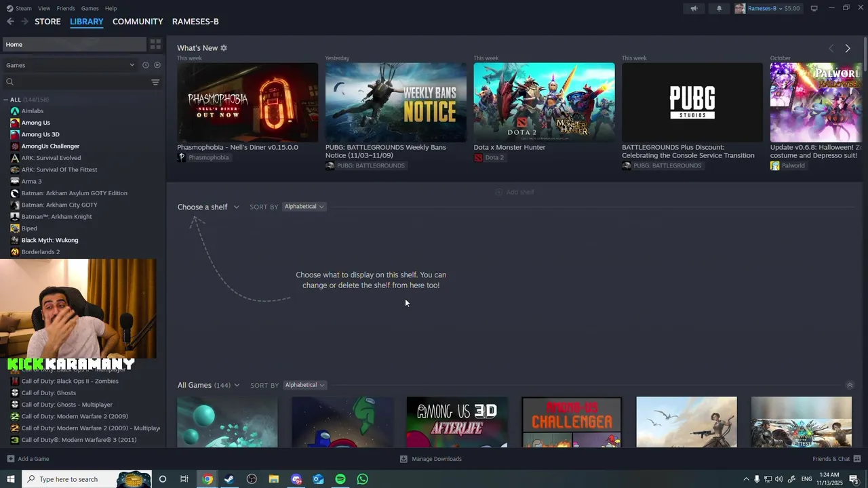Screen dimensions: 868x488
Task: Open AmongUs Challenger game cover
Action: (572, 422)
